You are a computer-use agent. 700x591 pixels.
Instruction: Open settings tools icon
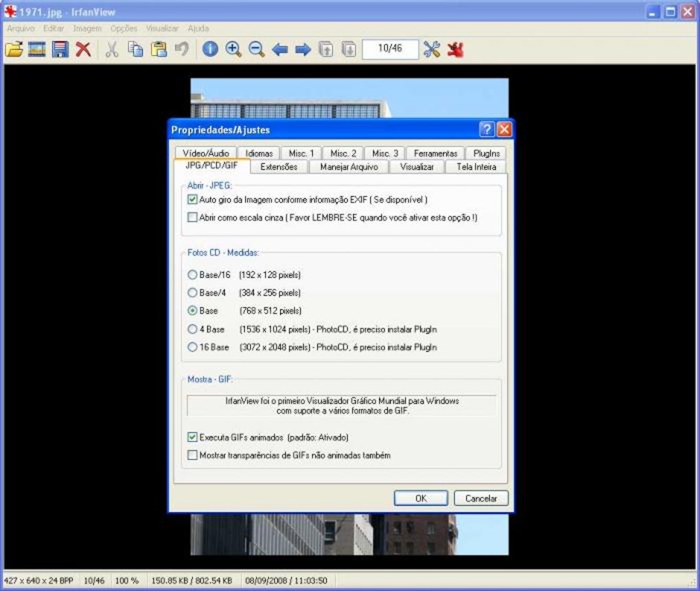432,49
